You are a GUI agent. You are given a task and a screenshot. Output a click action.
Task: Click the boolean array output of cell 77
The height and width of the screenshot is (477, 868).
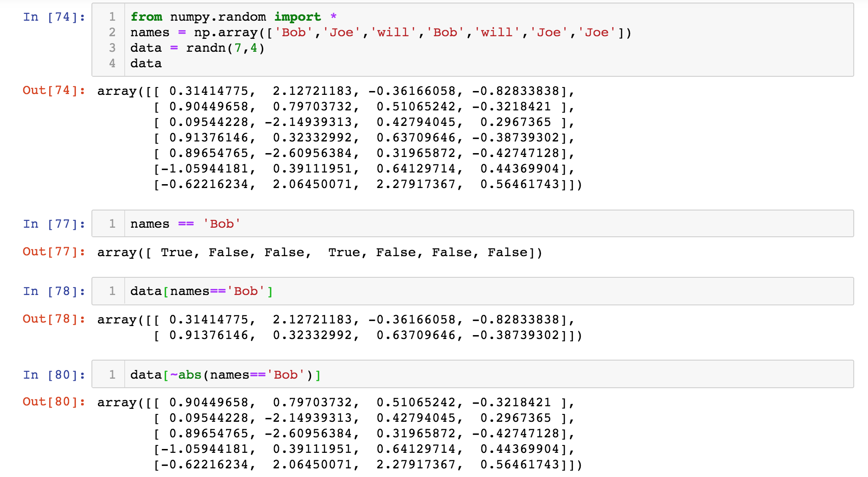click(x=319, y=252)
